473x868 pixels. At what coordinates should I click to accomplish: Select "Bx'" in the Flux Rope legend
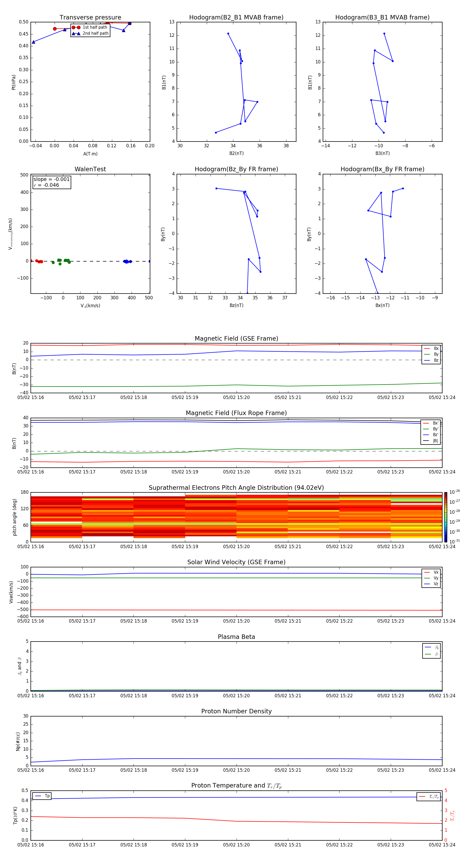click(x=431, y=423)
